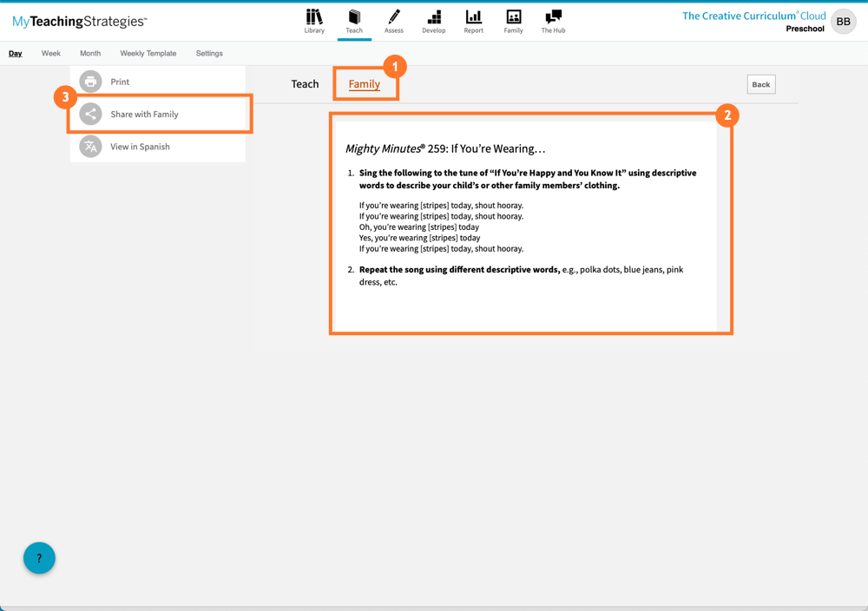Open the Assess section

(x=394, y=21)
